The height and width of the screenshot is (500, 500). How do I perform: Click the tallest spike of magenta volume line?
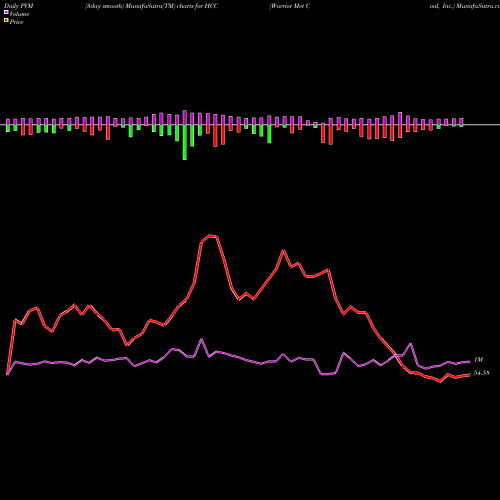[x=201, y=340]
